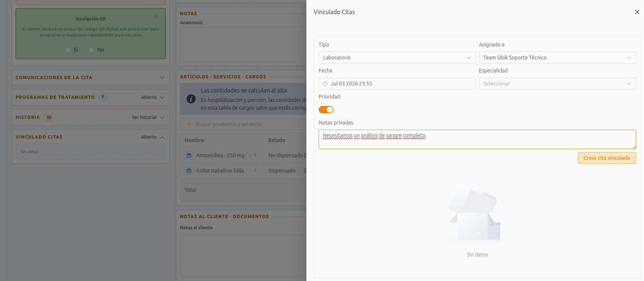644x281 pixels.
Task: Click Amoxicilina - 250 mg item name
Action: 220,155
